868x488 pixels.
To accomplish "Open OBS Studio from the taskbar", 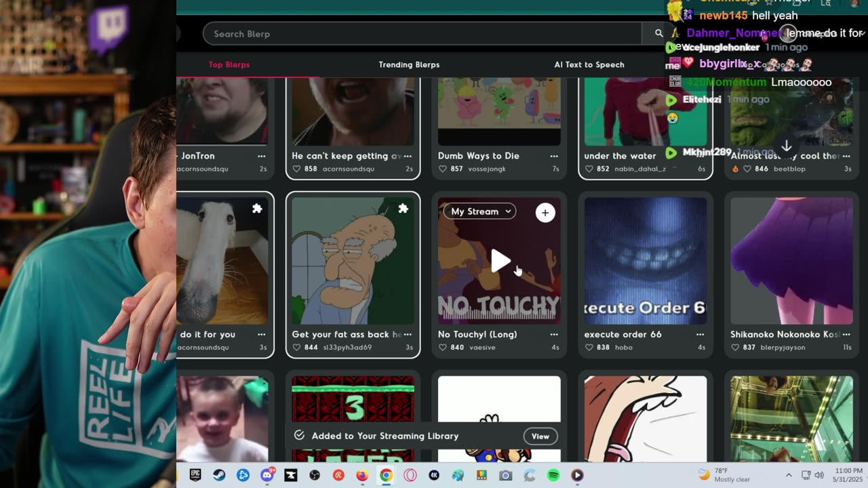I will (x=315, y=475).
